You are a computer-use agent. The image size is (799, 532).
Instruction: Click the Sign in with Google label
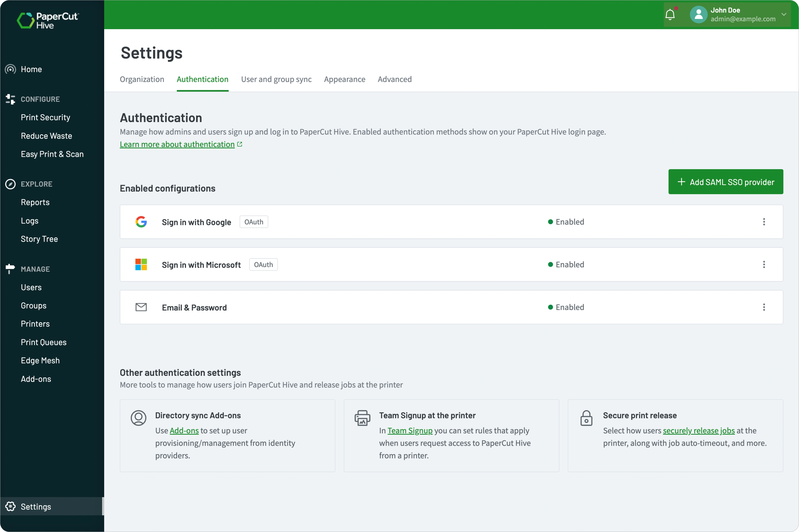[x=197, y=222]
